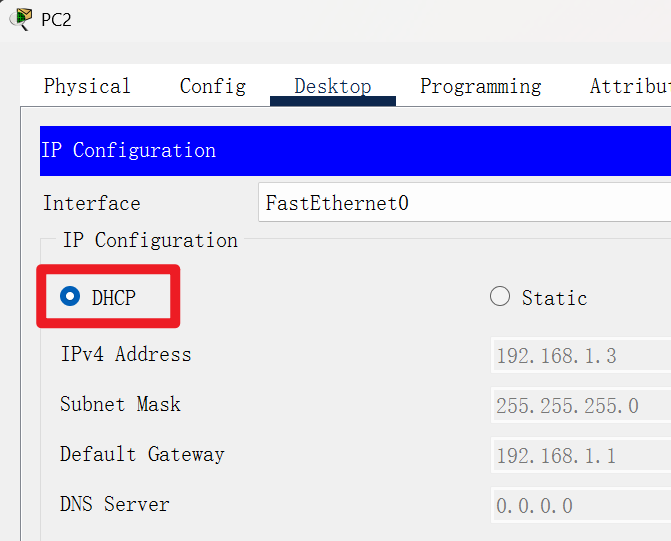The image size is (671, 541).
Task: Click the Subnet Mask field 255.255.255.0
Action: (581, 405)
